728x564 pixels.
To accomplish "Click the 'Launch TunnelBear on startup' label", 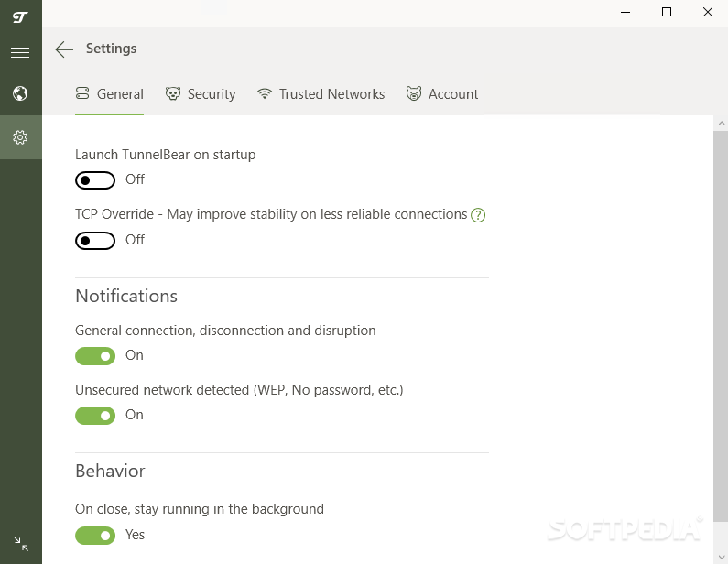I will coord(165,155).
